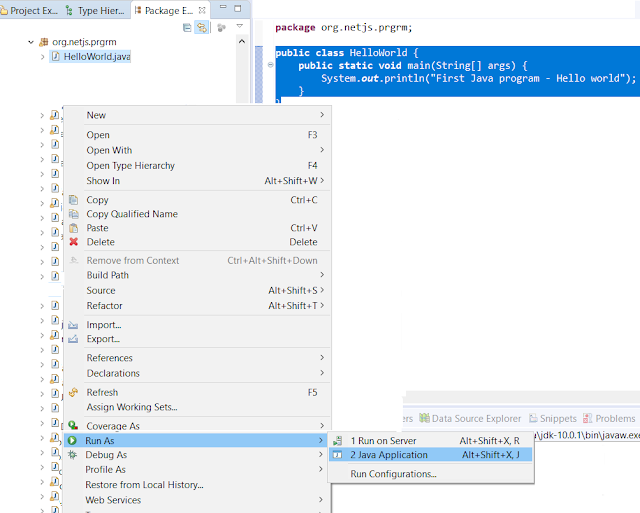Switch to the Snippets tab
The image size is (640, 513).
click(x=553, y=419)
